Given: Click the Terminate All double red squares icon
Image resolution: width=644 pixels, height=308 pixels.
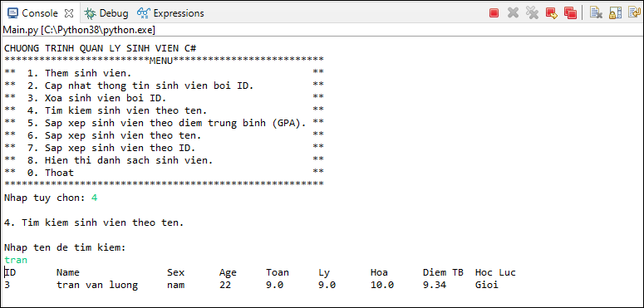Looking at the screenshot, I should (570, 13).
